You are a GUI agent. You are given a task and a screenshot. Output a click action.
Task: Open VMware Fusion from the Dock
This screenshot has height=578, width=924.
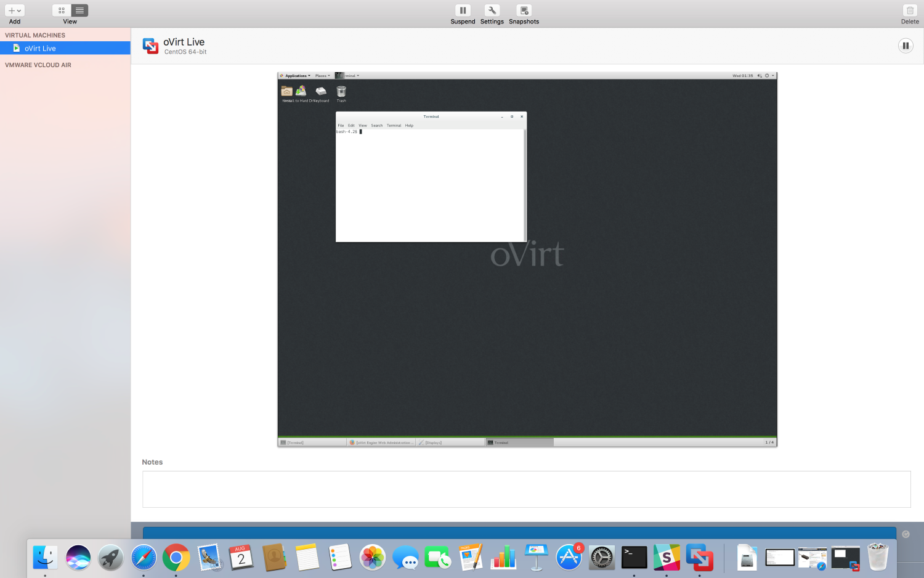tap(699, 558)
